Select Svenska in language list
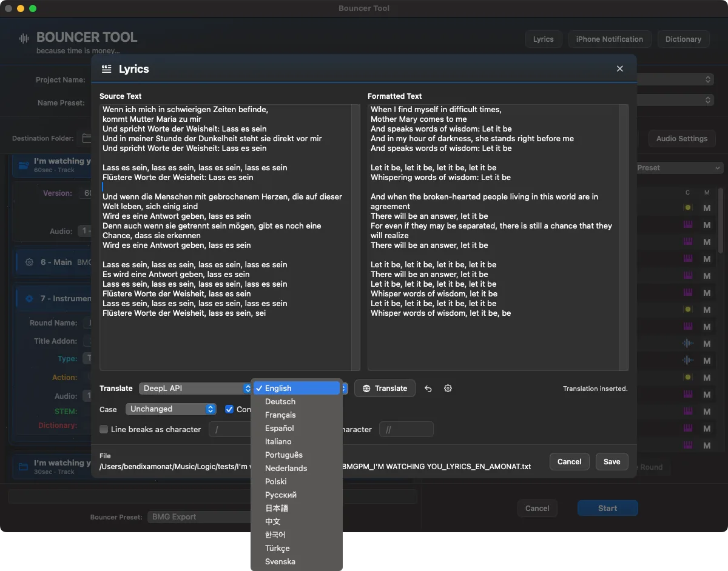 click(x=297, y=562)
